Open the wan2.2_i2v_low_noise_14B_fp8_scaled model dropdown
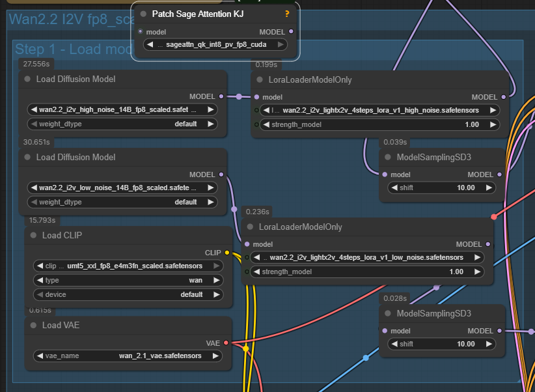 click(x=122, y=188)
